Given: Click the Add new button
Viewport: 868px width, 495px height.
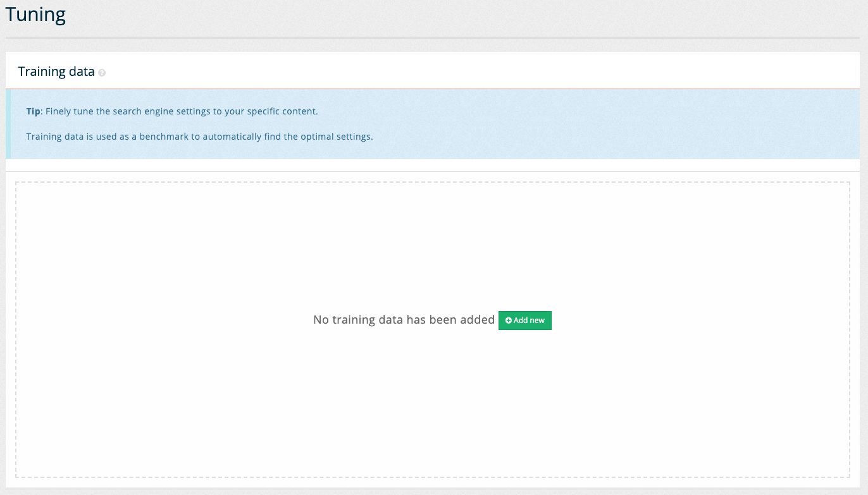Looking at the screenshot, I should click(524, 321).
